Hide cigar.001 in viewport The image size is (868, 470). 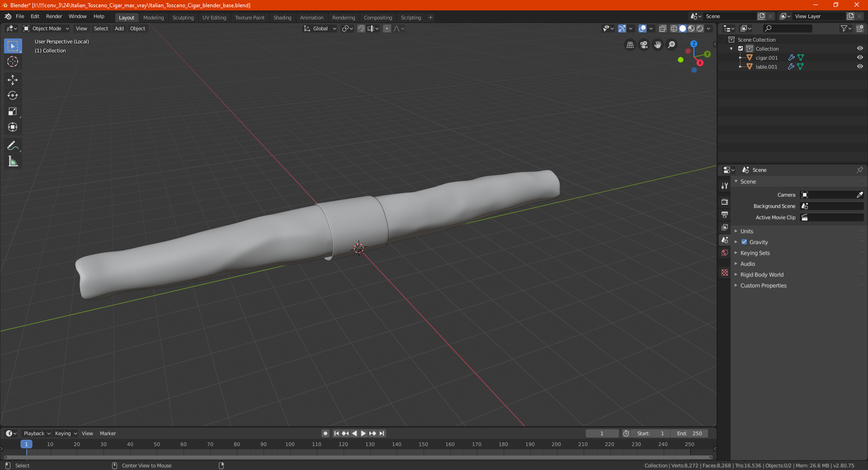(x=860, y=57)
